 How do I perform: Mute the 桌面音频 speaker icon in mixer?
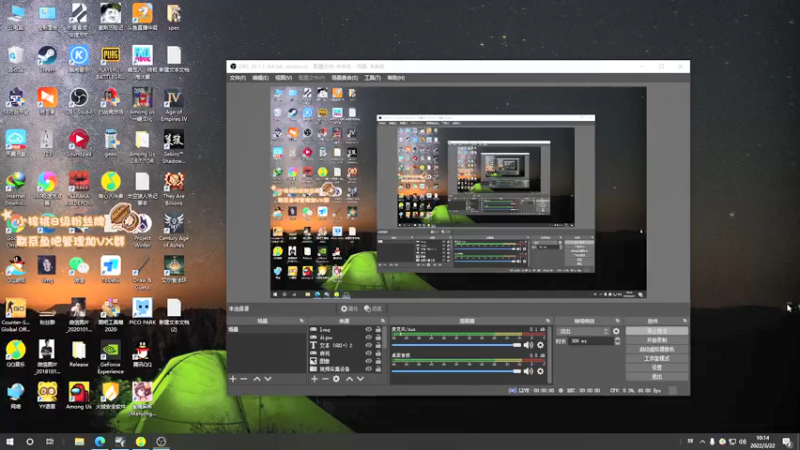pos(528,371)
